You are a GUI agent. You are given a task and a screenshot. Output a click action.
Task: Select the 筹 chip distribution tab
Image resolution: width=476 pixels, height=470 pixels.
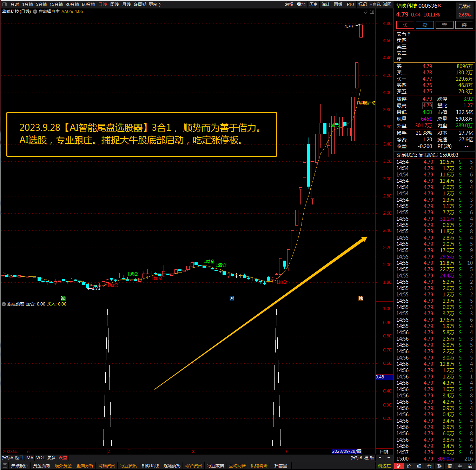click(x=470, y=466)
